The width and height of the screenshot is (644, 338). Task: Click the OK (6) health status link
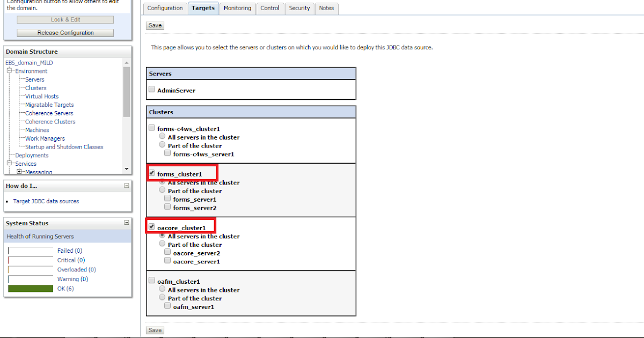[65, 288]
